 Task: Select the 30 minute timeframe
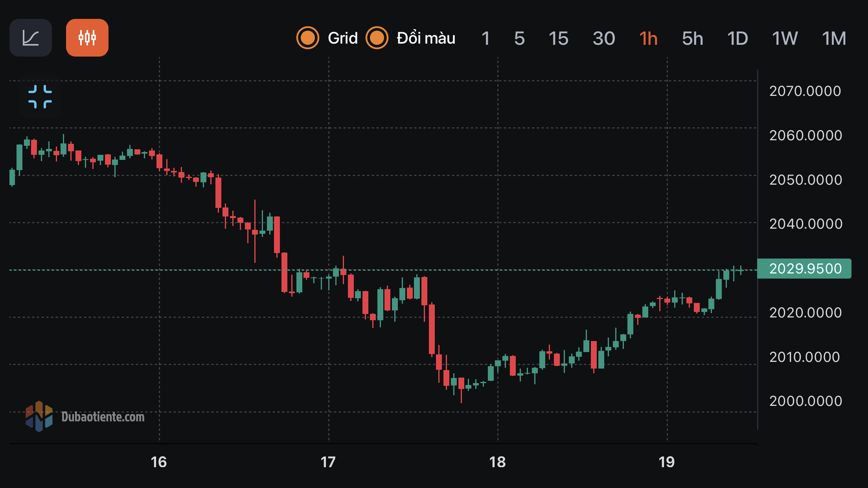click(x=604, y=39)
